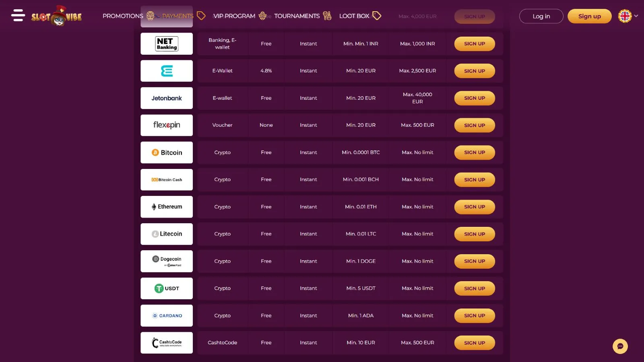Click Sign Up for CashtoCode
644x362 pixels.
pos(475,343)
